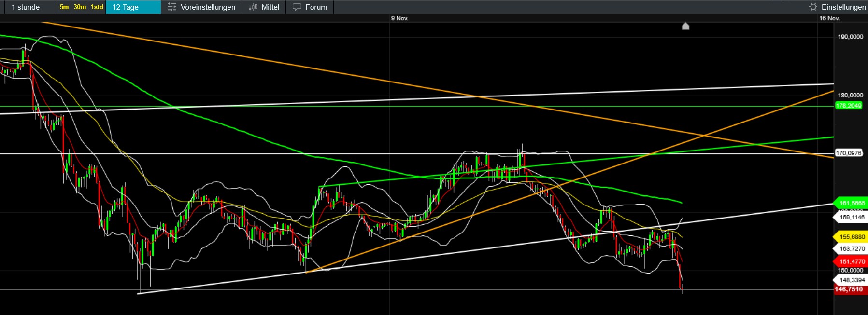
Task: Click the gray house-shaped marker above the chart
Action: (685, 26)
